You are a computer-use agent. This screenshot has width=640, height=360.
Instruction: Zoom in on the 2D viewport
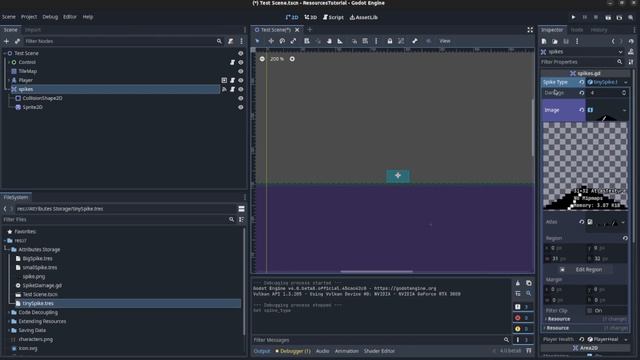[x=292, y=59]
